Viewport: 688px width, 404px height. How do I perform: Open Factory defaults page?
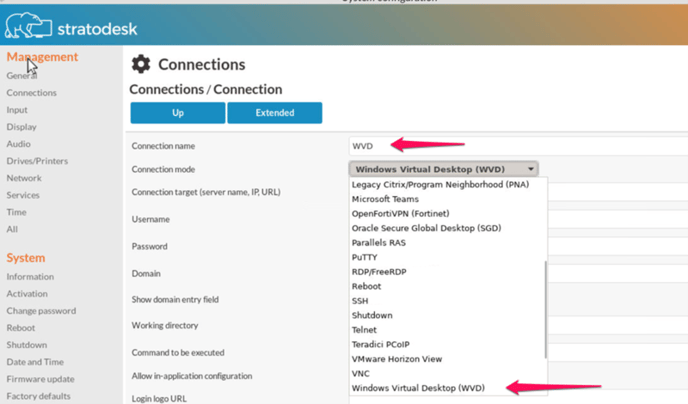tap(38, 396)
